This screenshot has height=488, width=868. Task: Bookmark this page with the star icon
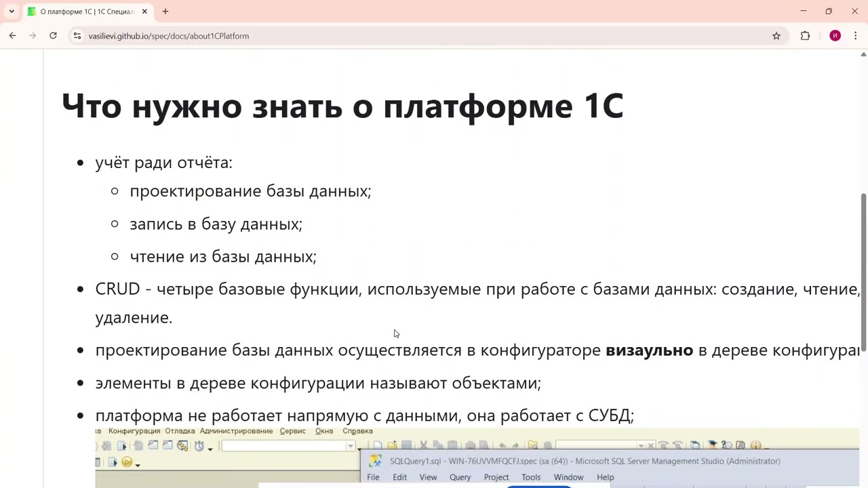tap(776, 36)
